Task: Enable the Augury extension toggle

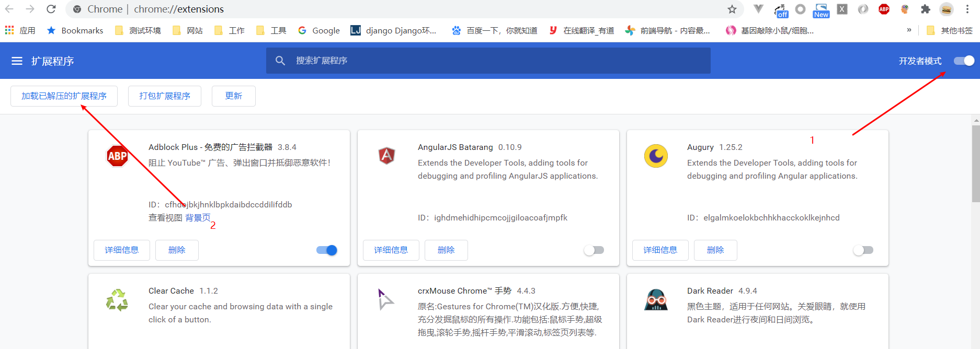Action: (x=863, y=250)
